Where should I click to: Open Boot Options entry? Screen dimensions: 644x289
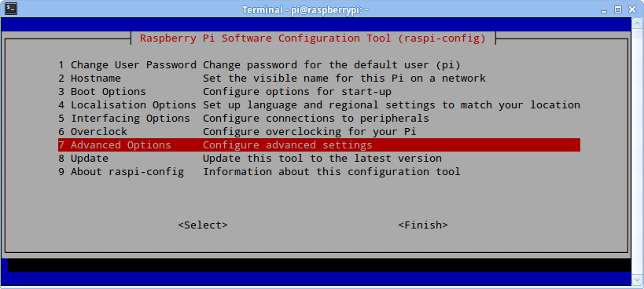319,92
